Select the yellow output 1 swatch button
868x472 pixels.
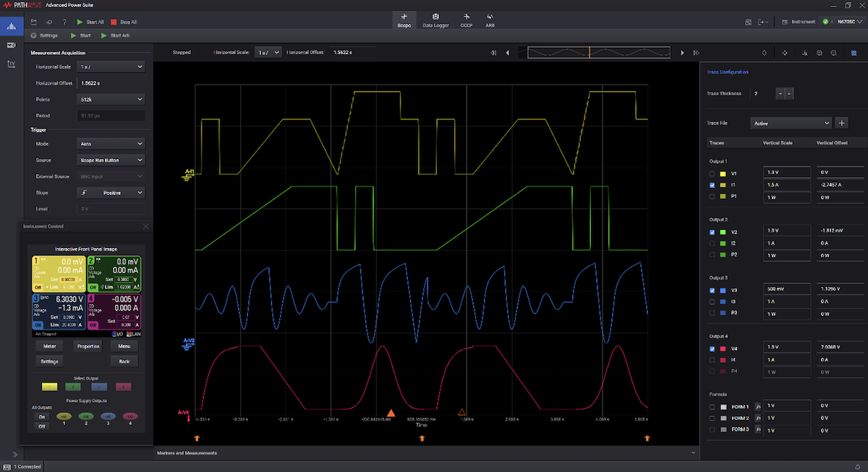(x=49, y=387)
